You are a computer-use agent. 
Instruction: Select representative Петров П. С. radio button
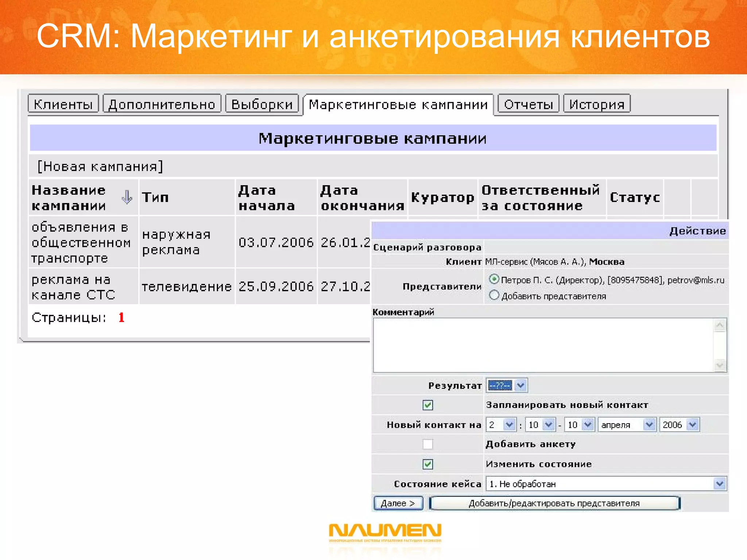click(x=494, y=279)
